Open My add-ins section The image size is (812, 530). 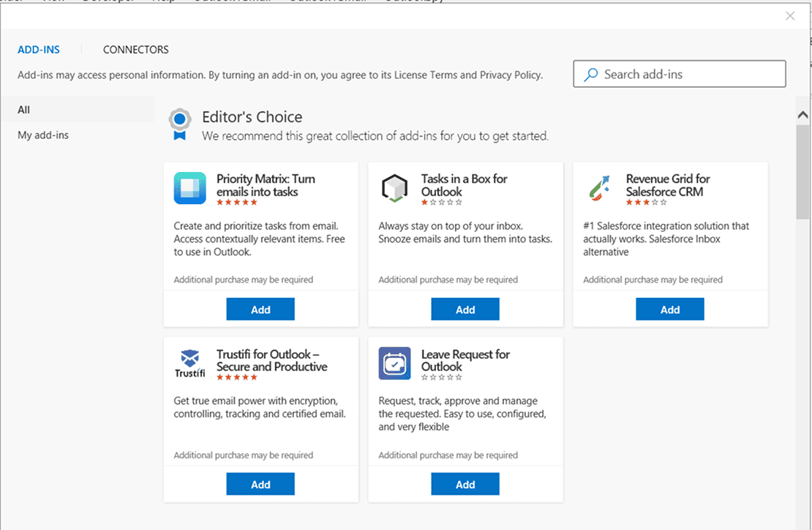[x=43, y=135]
